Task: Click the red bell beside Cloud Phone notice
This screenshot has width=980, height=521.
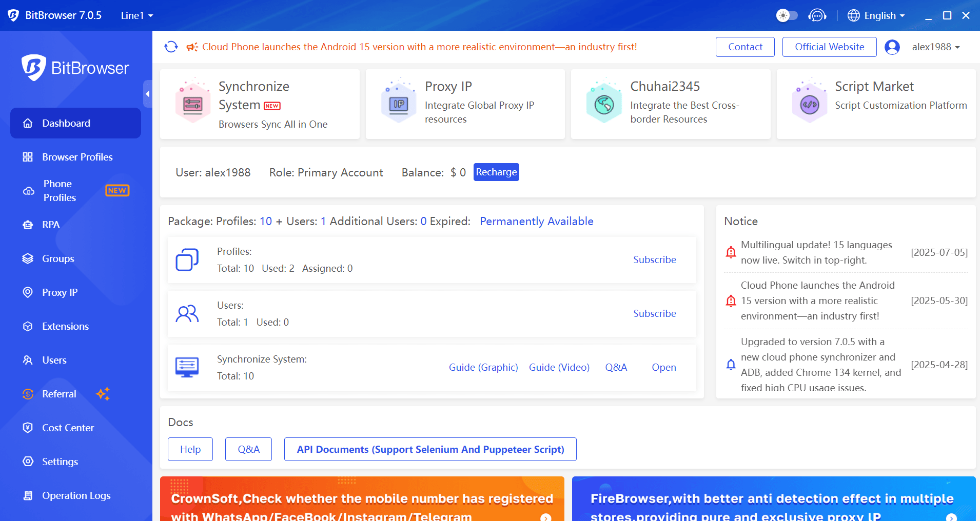Action: click(x=731, y=300)
